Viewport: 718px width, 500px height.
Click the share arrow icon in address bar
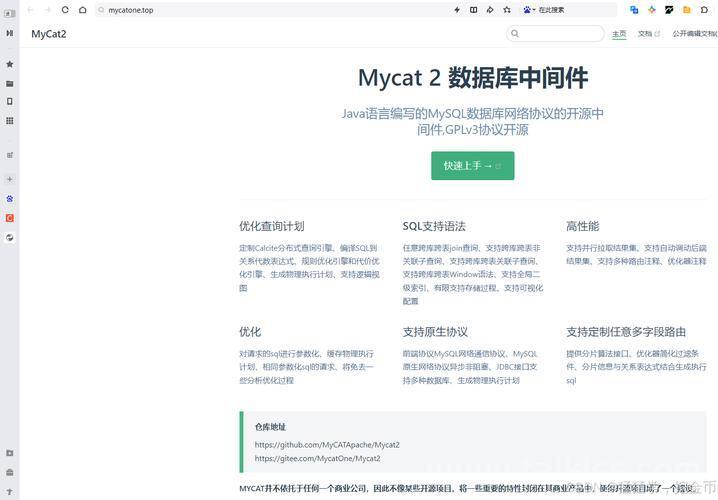[490, 10]
